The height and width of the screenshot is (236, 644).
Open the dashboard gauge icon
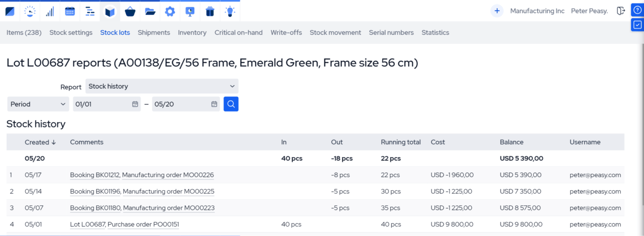tap(30, 11)
